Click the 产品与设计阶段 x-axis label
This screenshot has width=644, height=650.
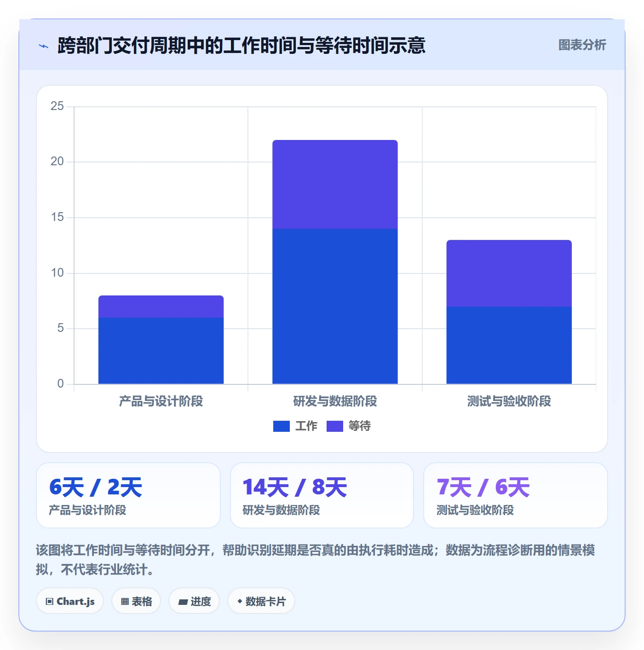point(161,401)
